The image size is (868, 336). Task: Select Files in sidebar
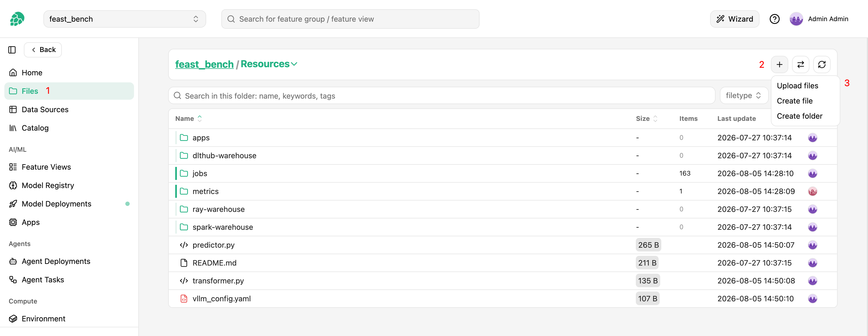click(x=69, y=91)
